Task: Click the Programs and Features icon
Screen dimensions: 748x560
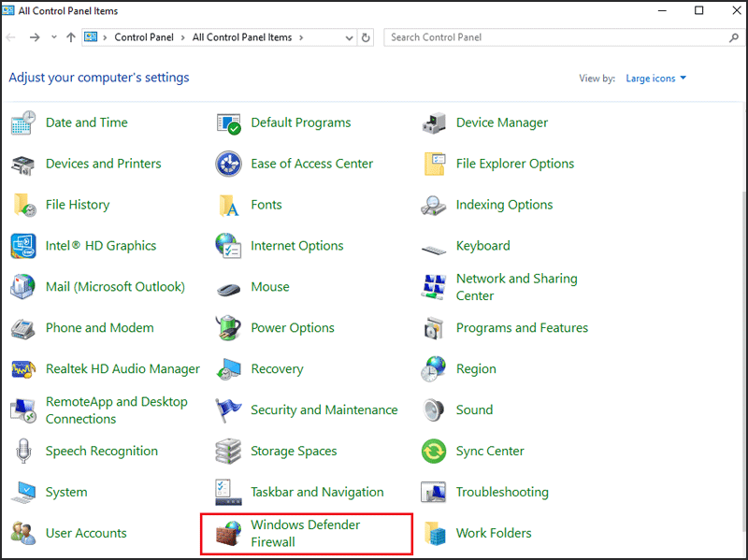Action: pos(434,328)
